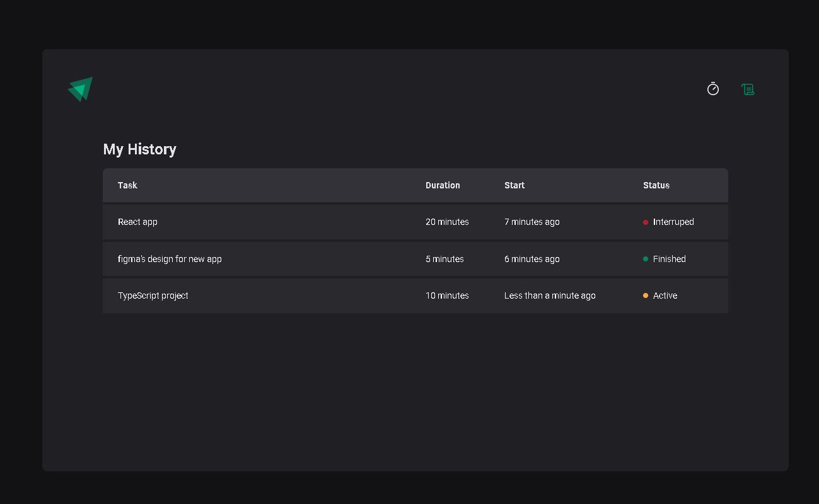Click the orange Active status dot
This screenshot has width=819, height=504.
coord(646,295)
